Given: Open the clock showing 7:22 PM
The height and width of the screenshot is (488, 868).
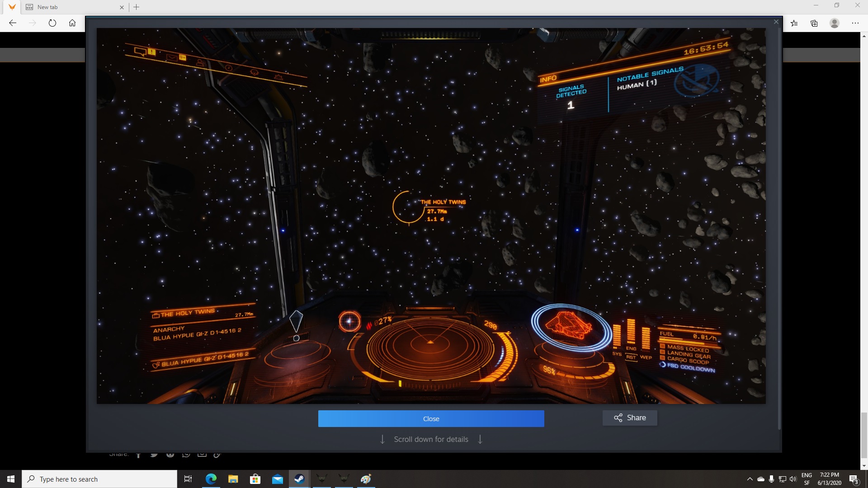Looking at the screenshot, I should click(x=829, y=479).
